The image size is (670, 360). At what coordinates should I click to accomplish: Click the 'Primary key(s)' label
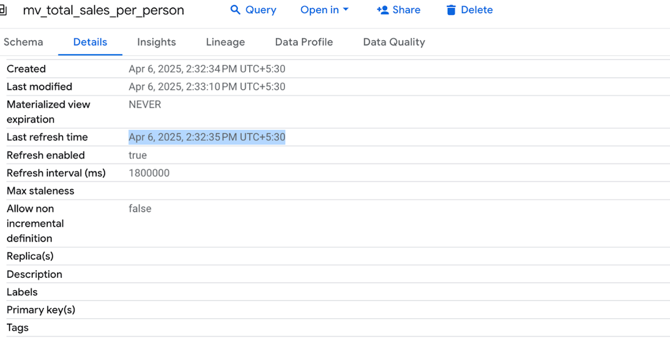41,310
